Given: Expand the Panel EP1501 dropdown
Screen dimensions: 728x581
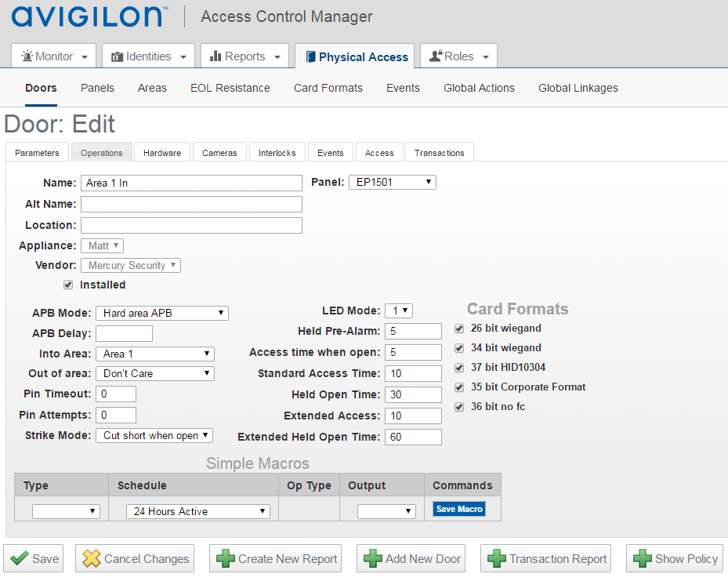Looking at the screenshot, I should tap(392, 182).
